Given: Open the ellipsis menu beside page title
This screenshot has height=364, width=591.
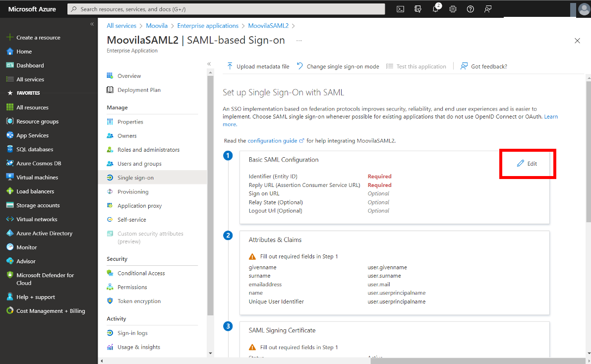Looking at the screenshot, I should [298, 41].
